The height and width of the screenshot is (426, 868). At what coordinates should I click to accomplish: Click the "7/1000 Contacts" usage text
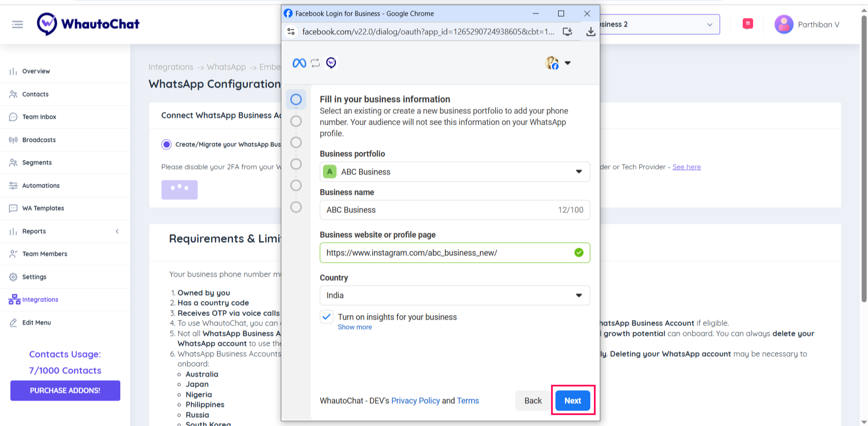click(x=65, y=370)
